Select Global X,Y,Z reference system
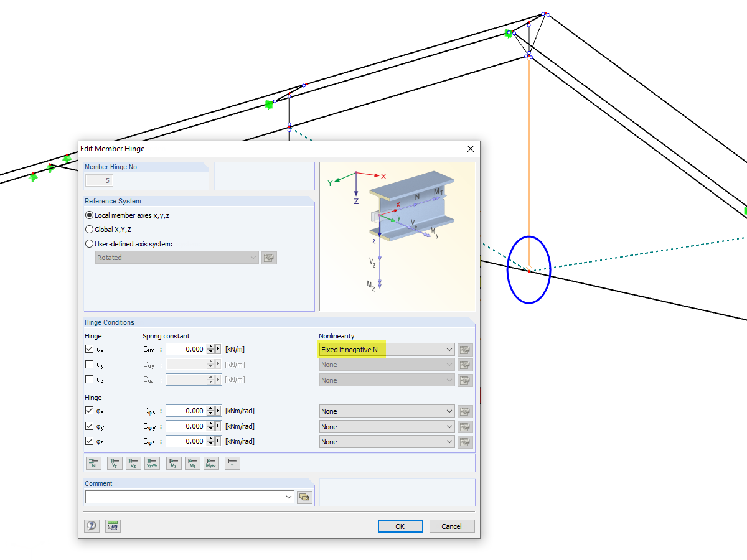Image resolution: width=747 pixels, height=560 pixels. point(108,230)
